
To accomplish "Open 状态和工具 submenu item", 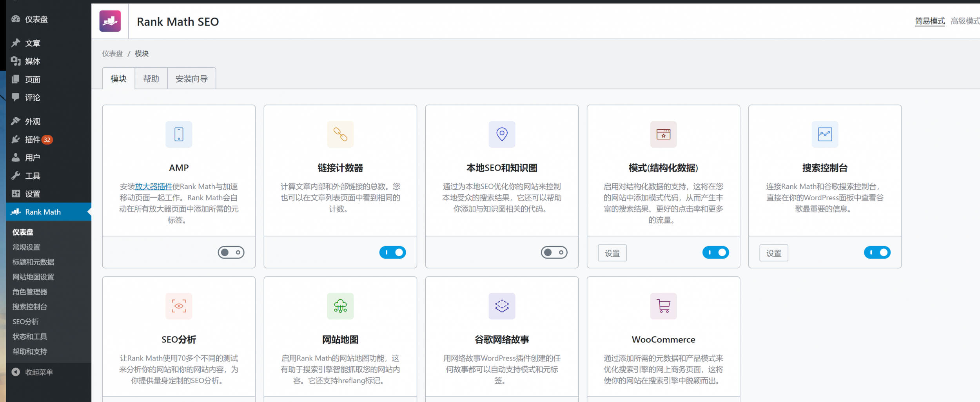I will (x=30, y=336).
